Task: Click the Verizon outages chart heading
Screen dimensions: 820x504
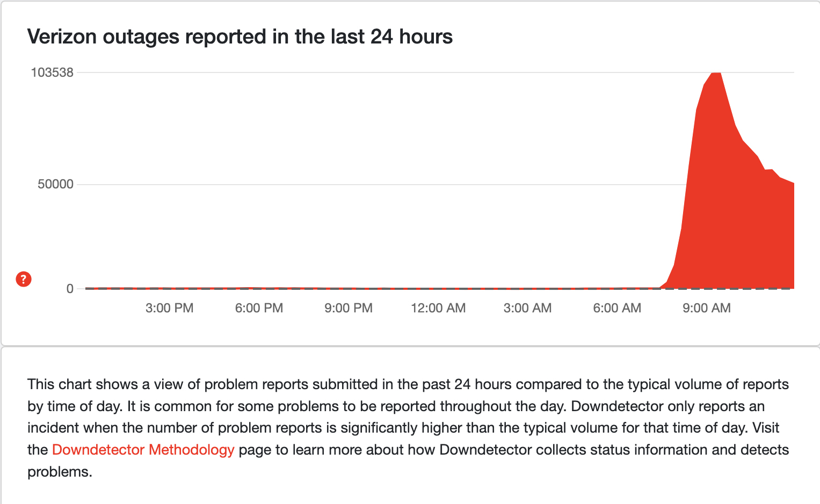Action: coord(240,36)
